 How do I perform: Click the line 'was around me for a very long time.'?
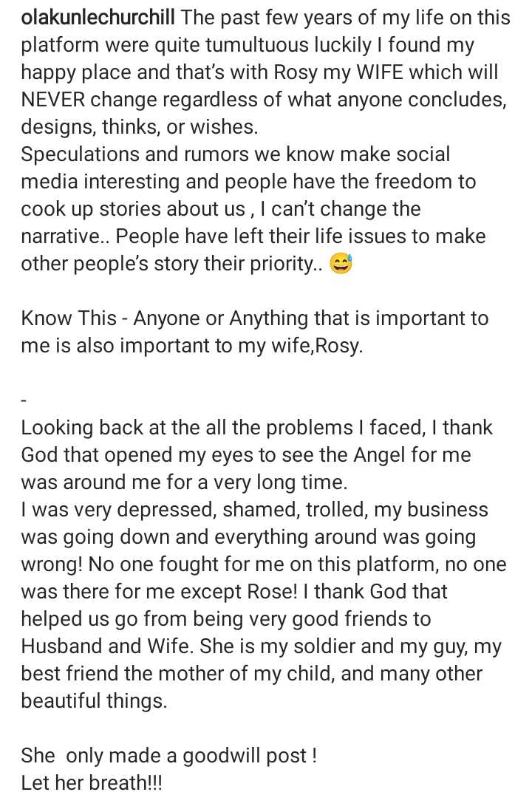(185, 482)
